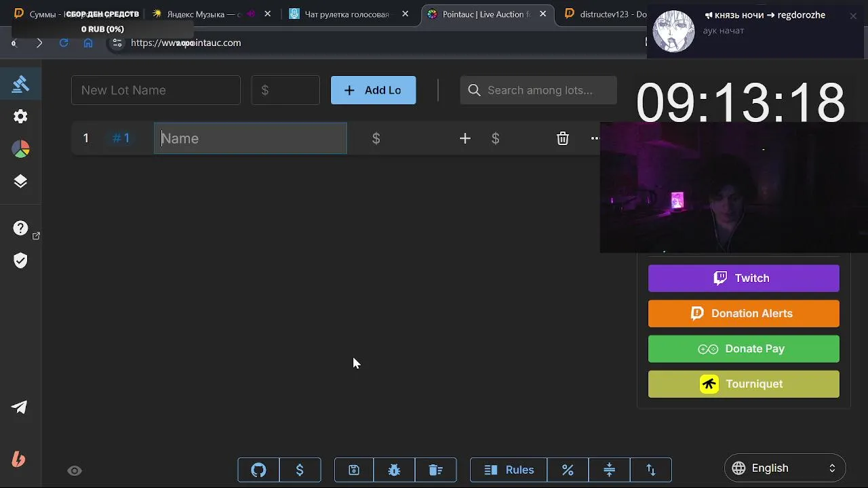Dismiss the князь ночи notification
The height and width of the screenshot is (488, 868).
[x=853, y=16]
